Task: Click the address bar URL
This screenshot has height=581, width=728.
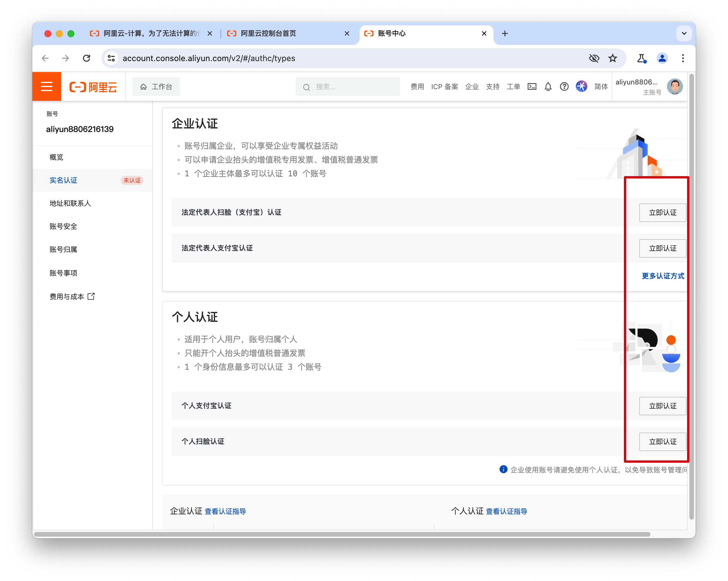Action: (x=209, y=59)
